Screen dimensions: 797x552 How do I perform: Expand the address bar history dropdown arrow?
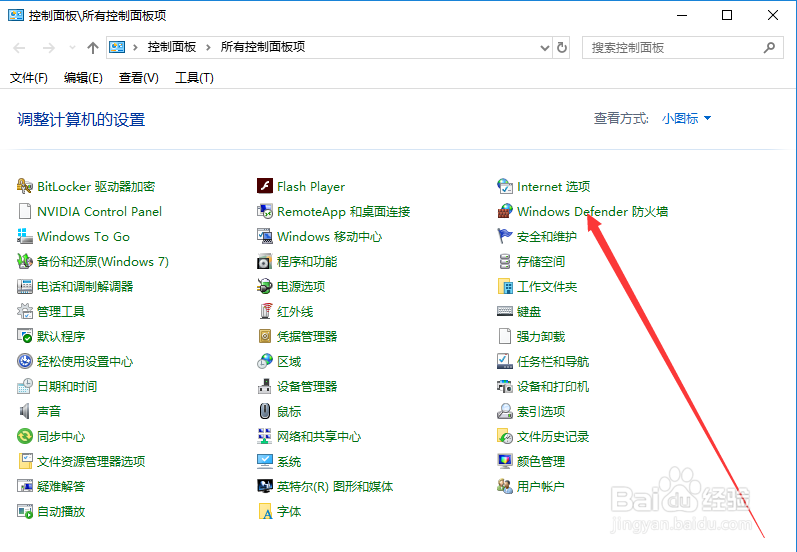click(x=544, y=48)
